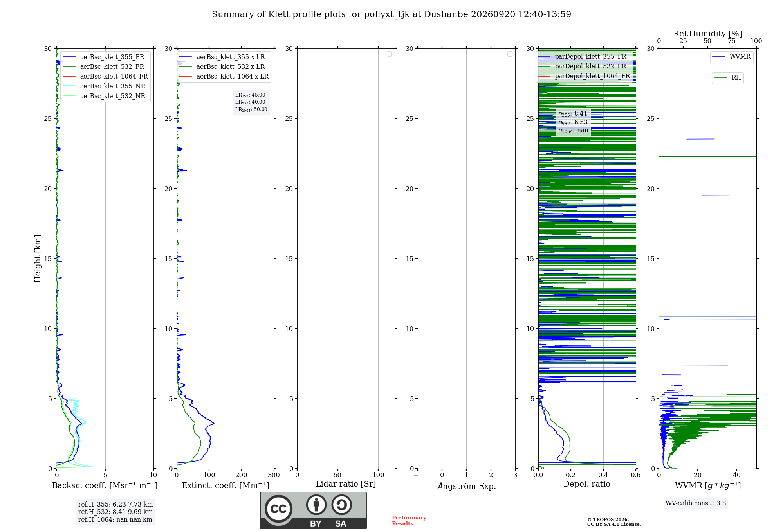Click the CC BY SA 4.0 License text
The image size is (783, 532).
point(614,525)
